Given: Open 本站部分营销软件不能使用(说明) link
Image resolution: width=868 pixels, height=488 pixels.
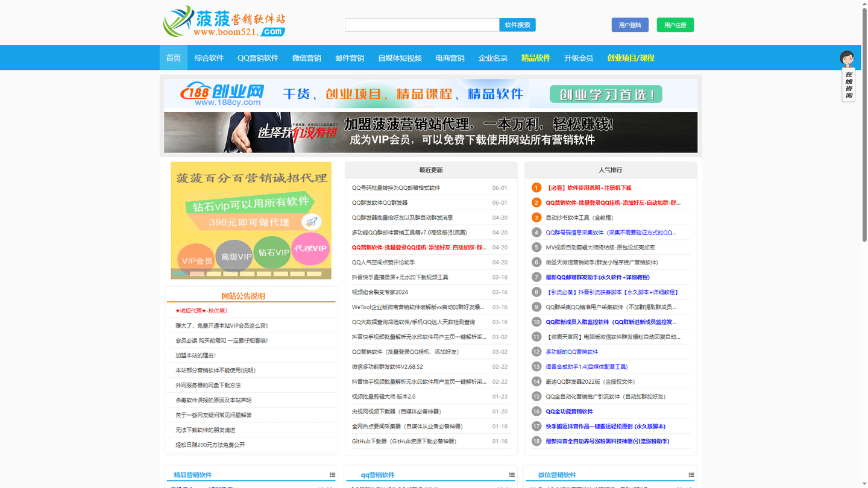Looking at the screenshot, I should coord(215,371).
